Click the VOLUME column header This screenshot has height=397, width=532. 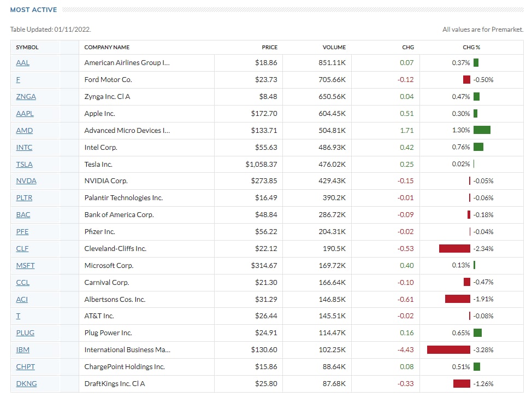click(334, 48)
